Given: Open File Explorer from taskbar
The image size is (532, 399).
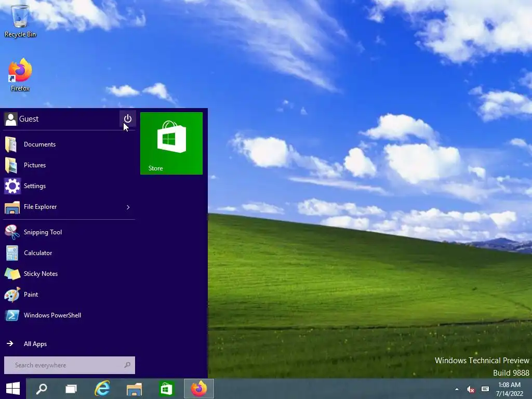Looking at the screenshot, I should pyautogui.click(x=134, y=389).
